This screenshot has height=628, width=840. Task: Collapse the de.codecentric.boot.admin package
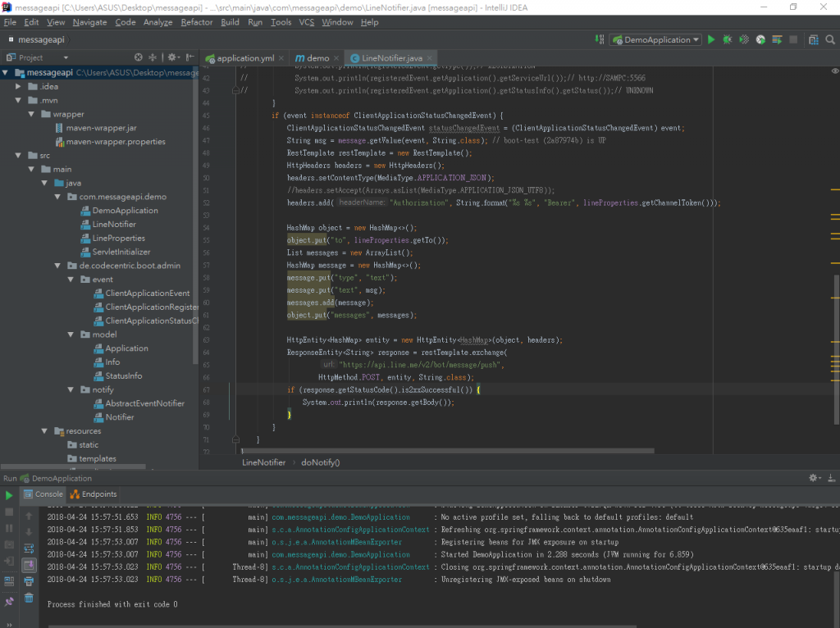[58, 266]
